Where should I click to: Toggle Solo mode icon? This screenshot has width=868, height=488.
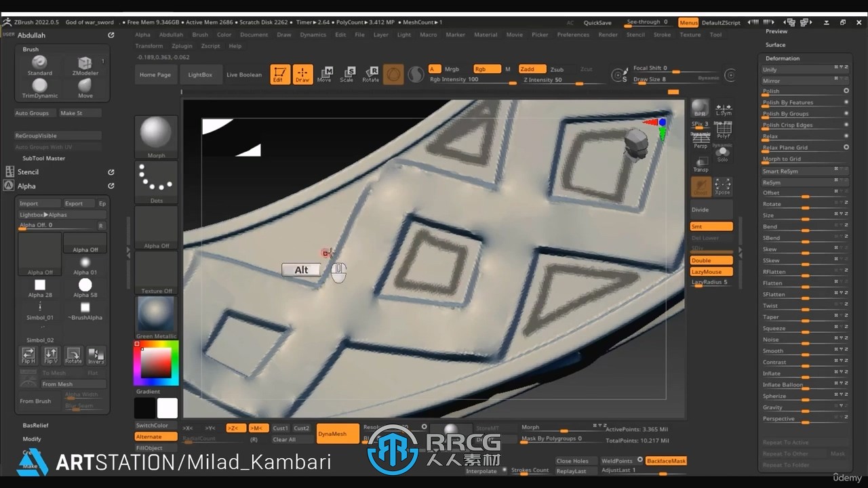coord(723,154)
